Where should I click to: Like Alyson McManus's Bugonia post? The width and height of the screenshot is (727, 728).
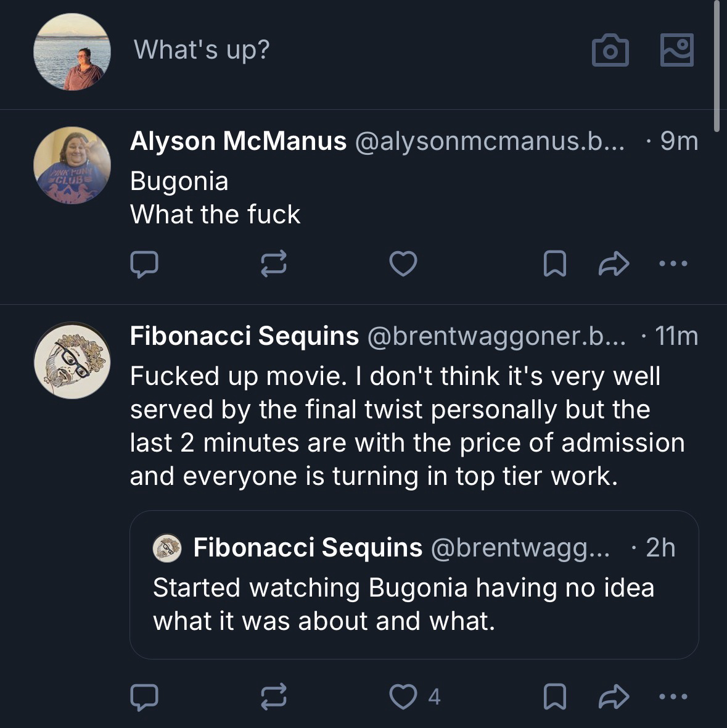pyautogui.click(x=403, y=264)
